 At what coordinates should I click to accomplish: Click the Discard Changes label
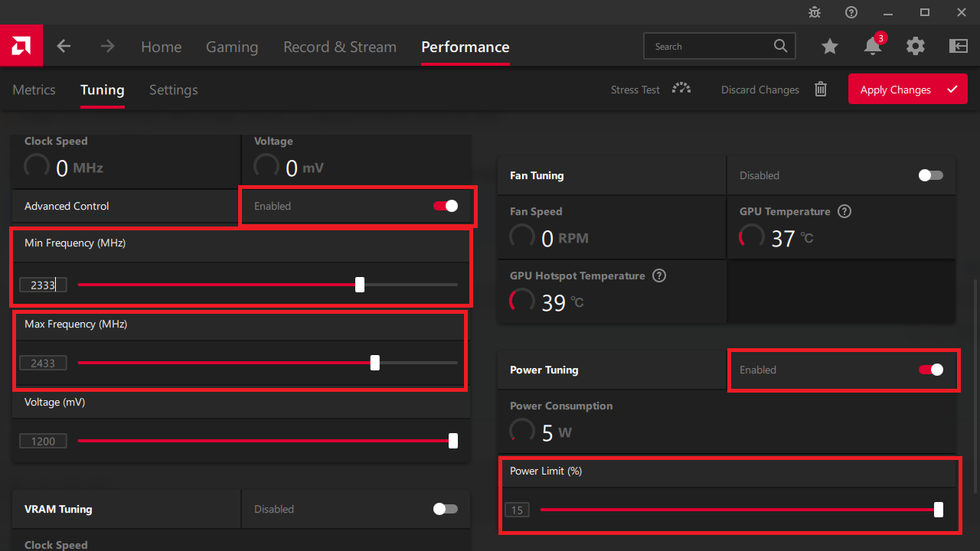coord(760,90)
